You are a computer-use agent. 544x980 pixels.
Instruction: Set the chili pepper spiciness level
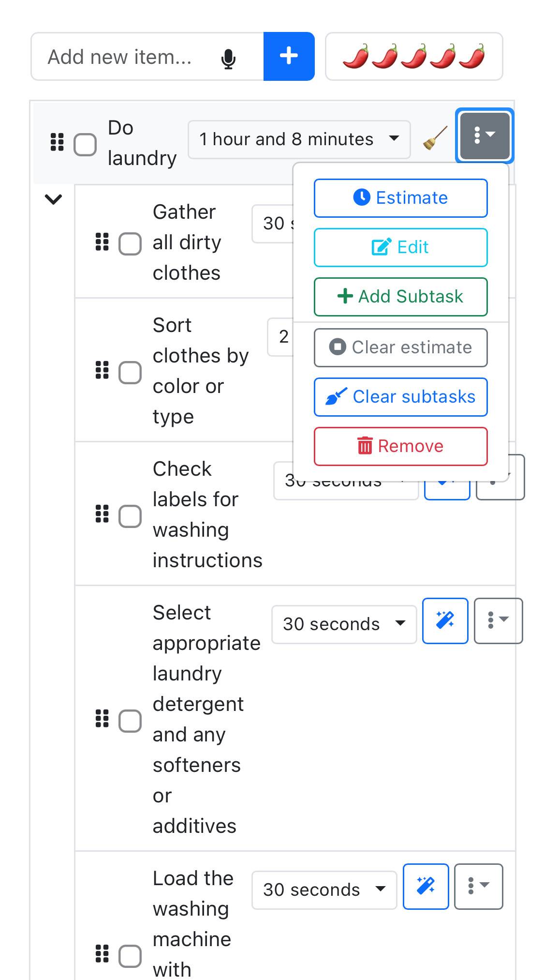[414, 57]
